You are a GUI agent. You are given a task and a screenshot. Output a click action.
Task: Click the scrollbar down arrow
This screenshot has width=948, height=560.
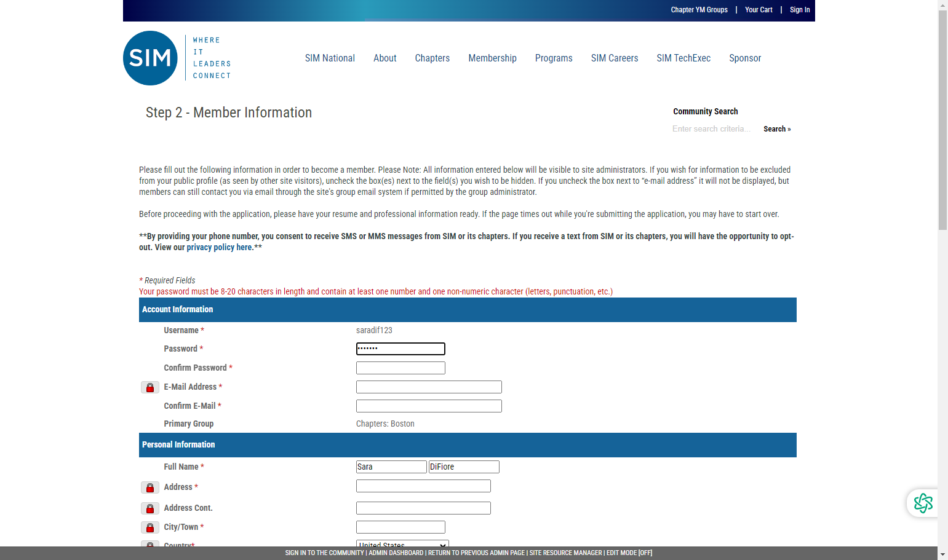click(x=942, y=554)
